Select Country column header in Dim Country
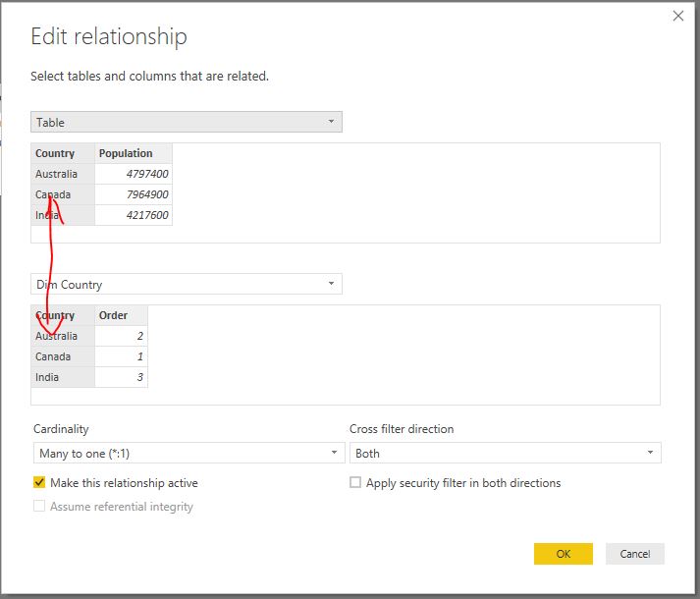700x599 pixels. pos(63,315)
